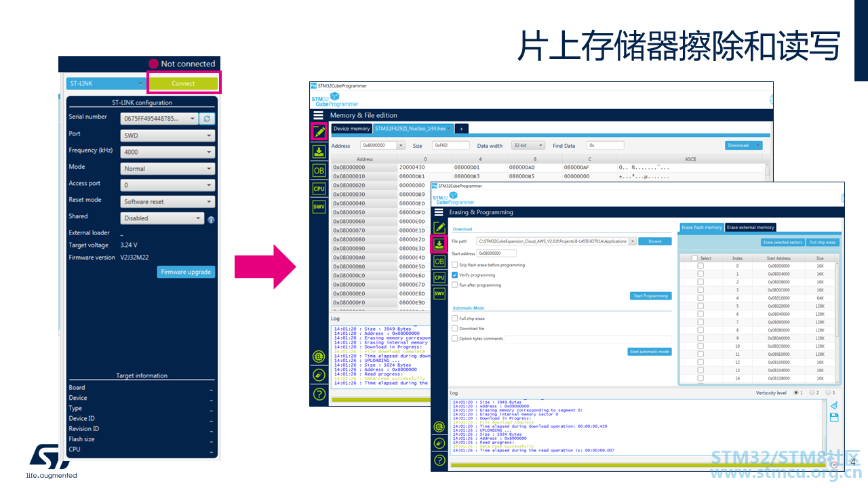Open the Port SWD dropdown
868x488 pixels.
pyautogui.click(x=167, y=136)
